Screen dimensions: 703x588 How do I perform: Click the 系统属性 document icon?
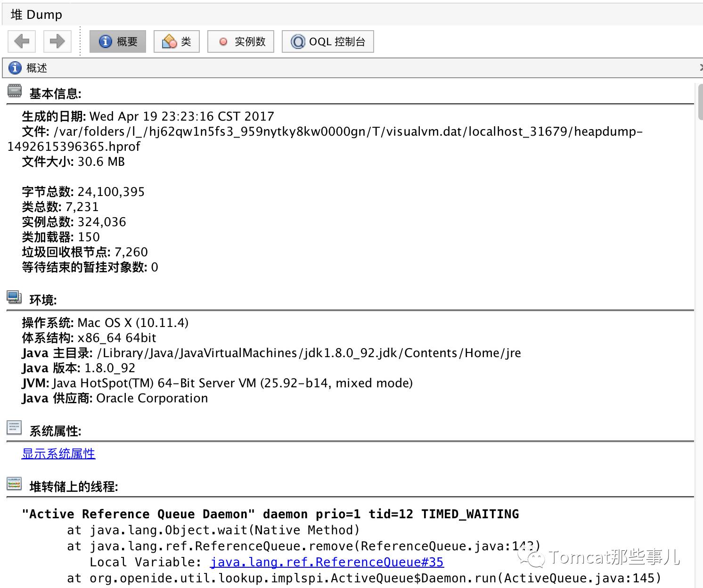(14, 428)
